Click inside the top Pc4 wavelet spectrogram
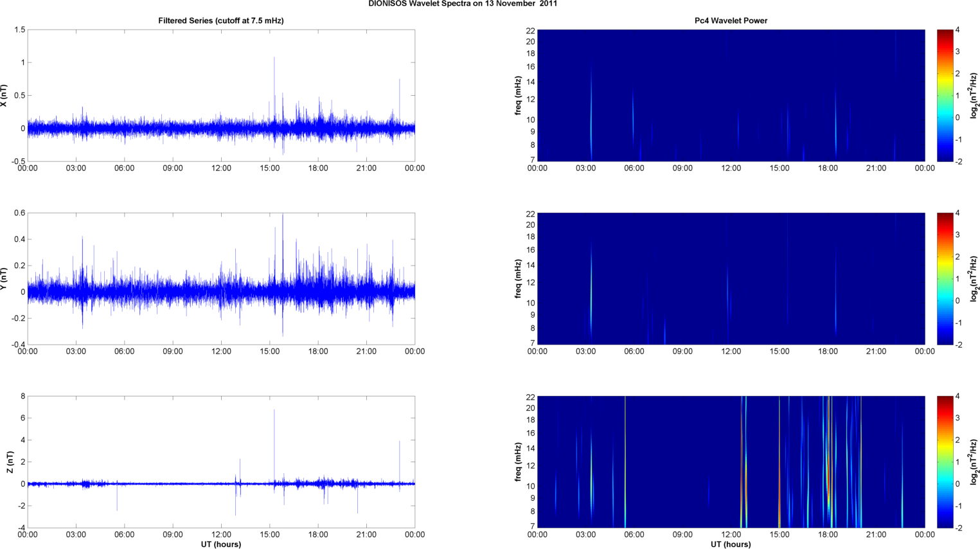The width and height of the screenshot is (980, 549). click(731, 95)
